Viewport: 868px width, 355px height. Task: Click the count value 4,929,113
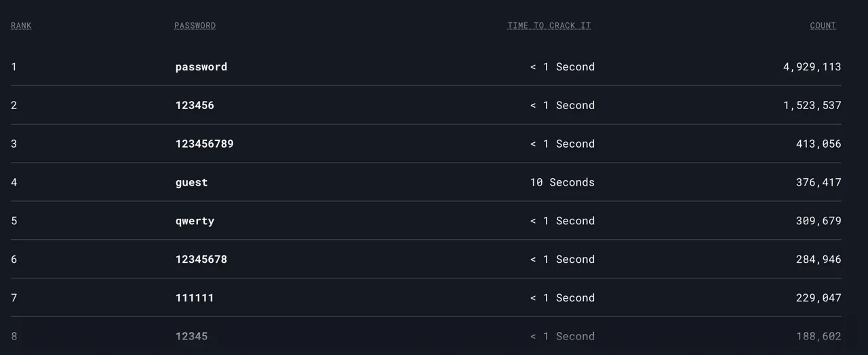pyautogui.click(x=812, y=67)
